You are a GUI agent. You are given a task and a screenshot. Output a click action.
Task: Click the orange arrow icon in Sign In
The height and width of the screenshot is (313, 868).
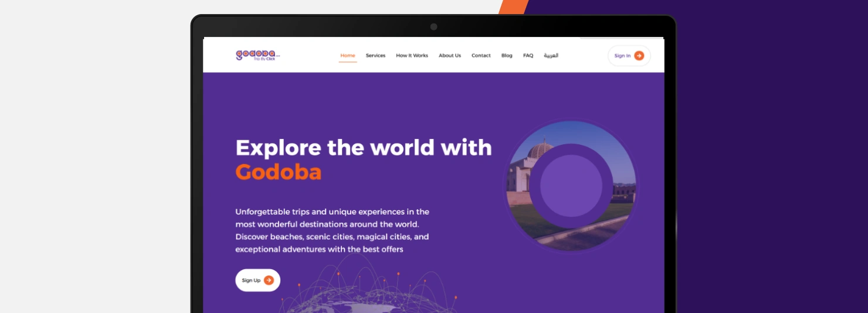point(639,56)
